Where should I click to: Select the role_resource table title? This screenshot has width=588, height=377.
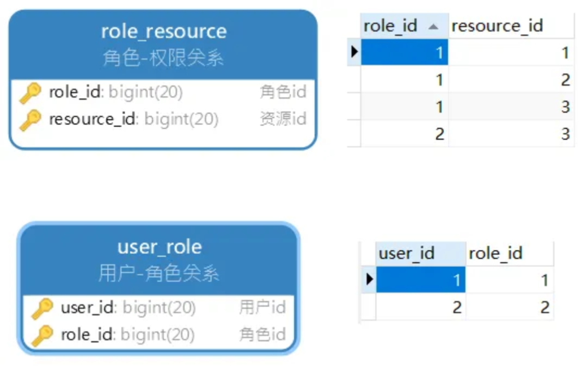[x=163, y=31]
